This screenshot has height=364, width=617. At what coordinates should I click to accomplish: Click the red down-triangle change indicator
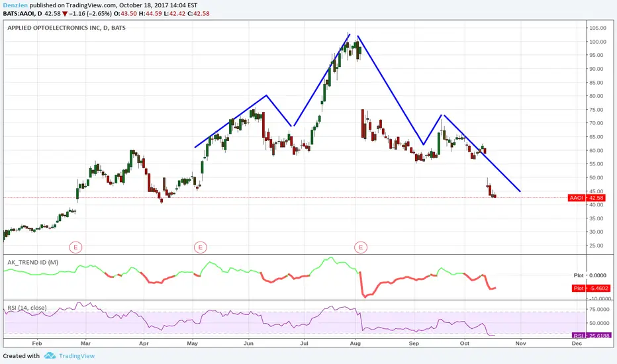[64, 14]
